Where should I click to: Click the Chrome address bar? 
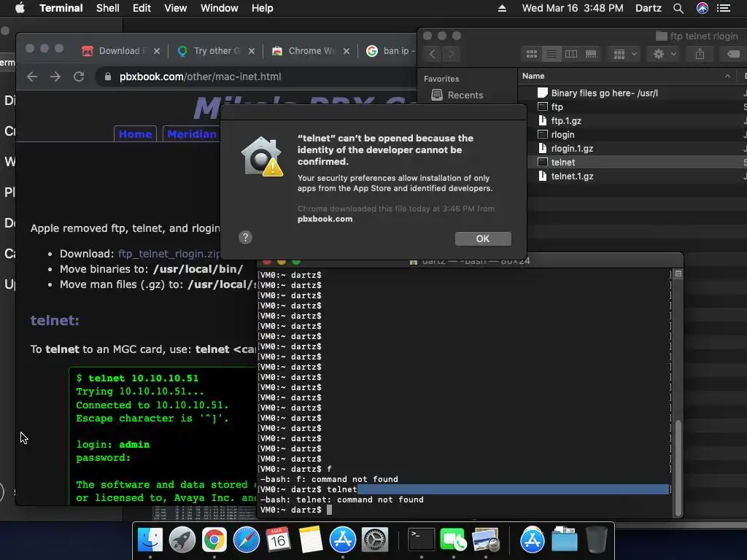point(258,77)
